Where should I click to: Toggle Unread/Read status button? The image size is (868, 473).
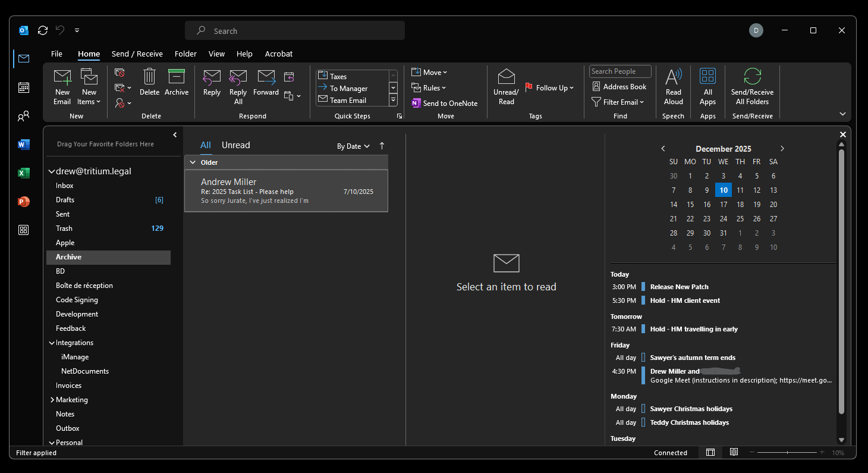(x=506, y=77)
